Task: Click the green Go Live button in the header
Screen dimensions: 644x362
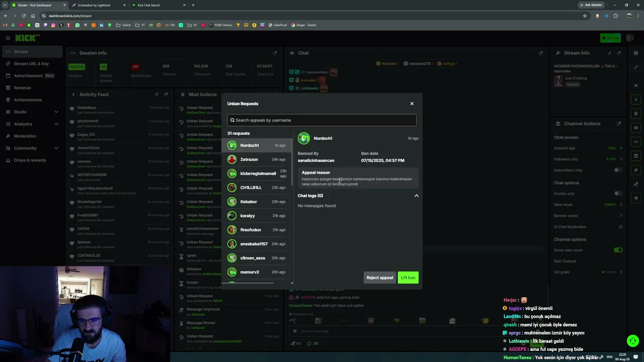Action: tap(610, 38)
